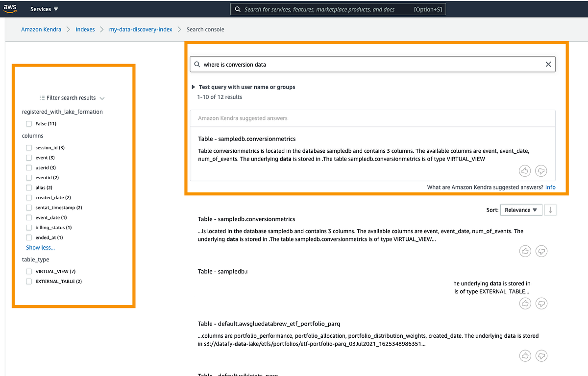
Task: Click the Amazon Kendra suggested answers header
Action: pos(243,118)
